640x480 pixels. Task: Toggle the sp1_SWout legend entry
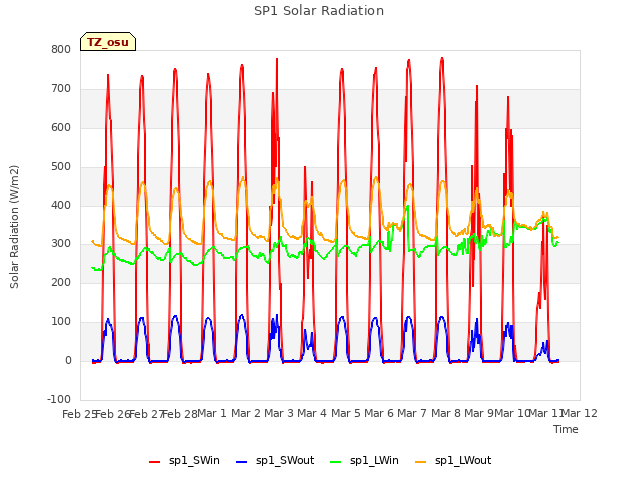coord(275,460)
